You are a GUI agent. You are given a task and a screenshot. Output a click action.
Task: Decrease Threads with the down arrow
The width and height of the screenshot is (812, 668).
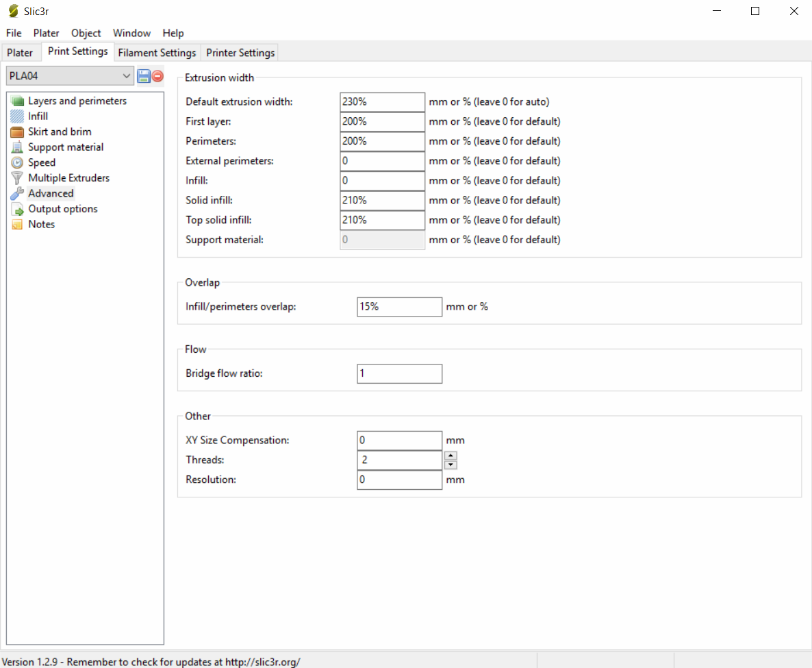pos(451,465)
